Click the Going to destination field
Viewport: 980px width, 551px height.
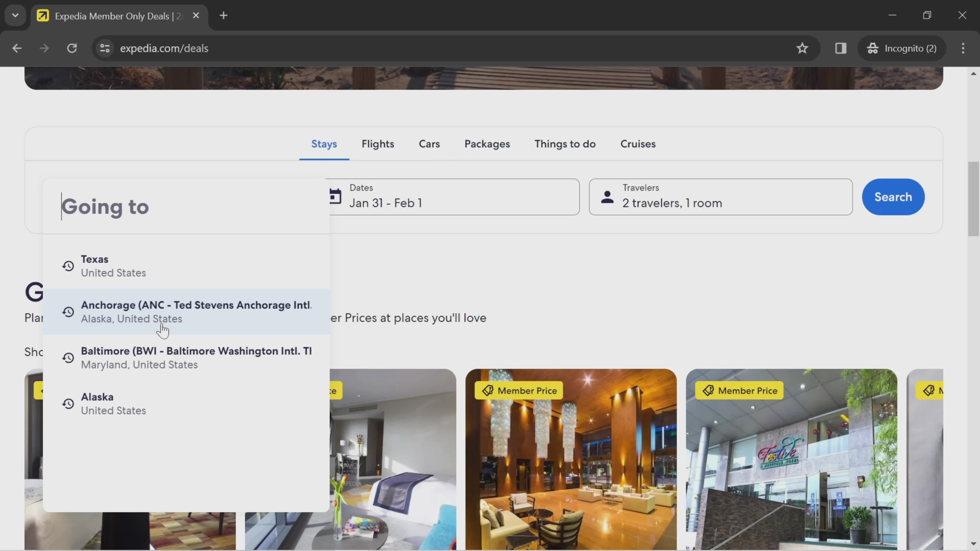[x=186, y=206]
